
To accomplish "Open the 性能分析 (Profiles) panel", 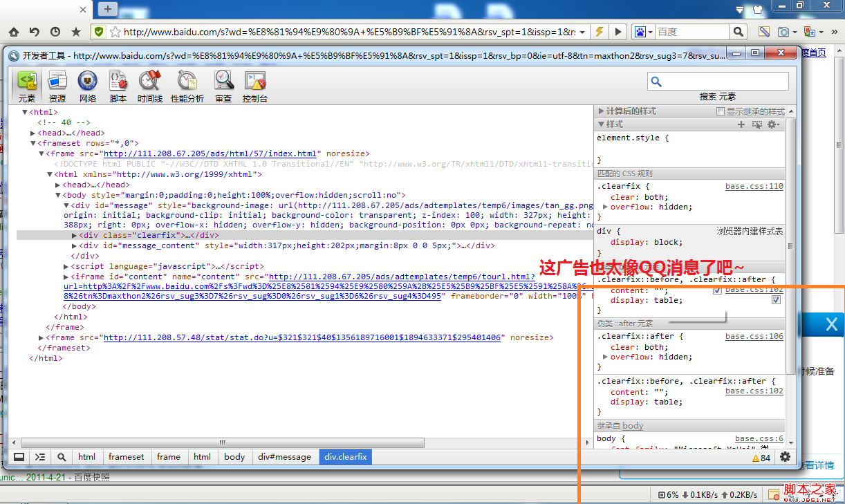I will [x=187, y=86].
